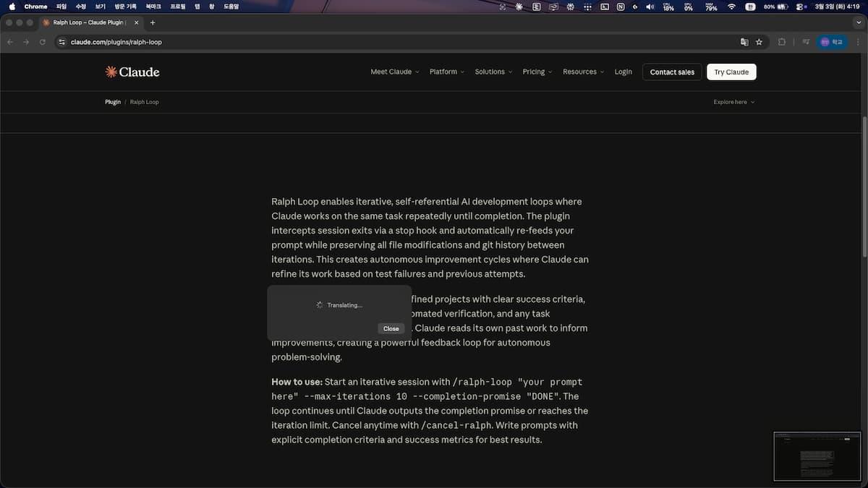The image size is (868, 488).
Task: Open the Chrome three-dot menu
Action: pyautogui.click(x=858, y=42)
